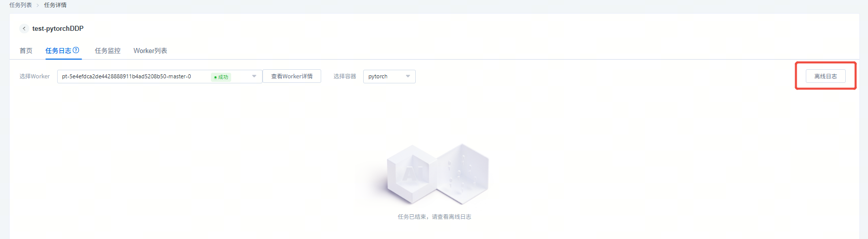
Task: Click the test-pytorchDDP task title
Action: pos(58,29)
